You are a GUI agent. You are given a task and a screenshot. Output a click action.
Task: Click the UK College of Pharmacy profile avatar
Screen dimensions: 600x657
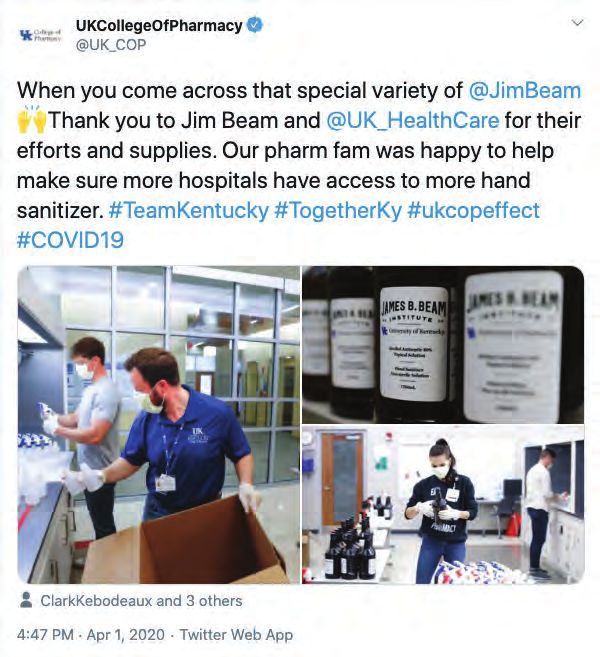41,34
